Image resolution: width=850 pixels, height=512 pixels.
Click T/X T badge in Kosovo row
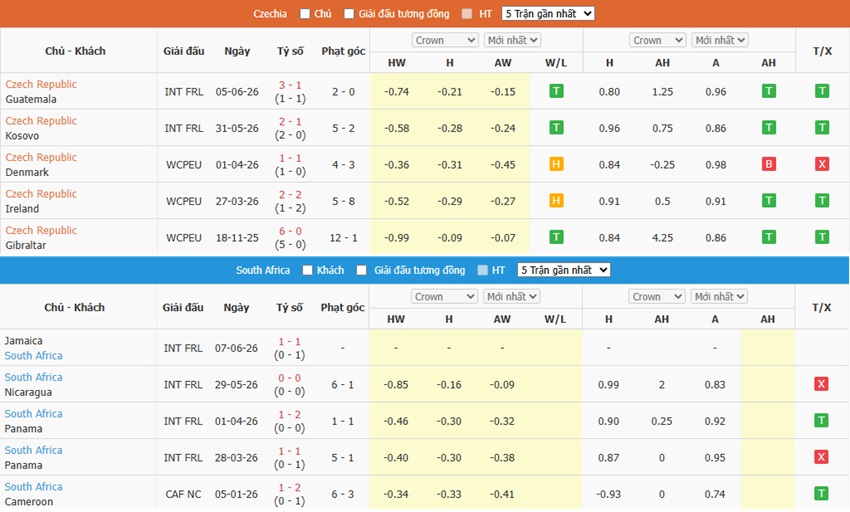click(x=822, y=127)
